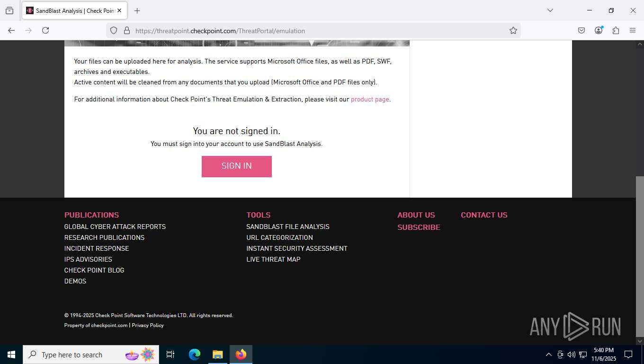Open the Meet Now tray icon

560,355
